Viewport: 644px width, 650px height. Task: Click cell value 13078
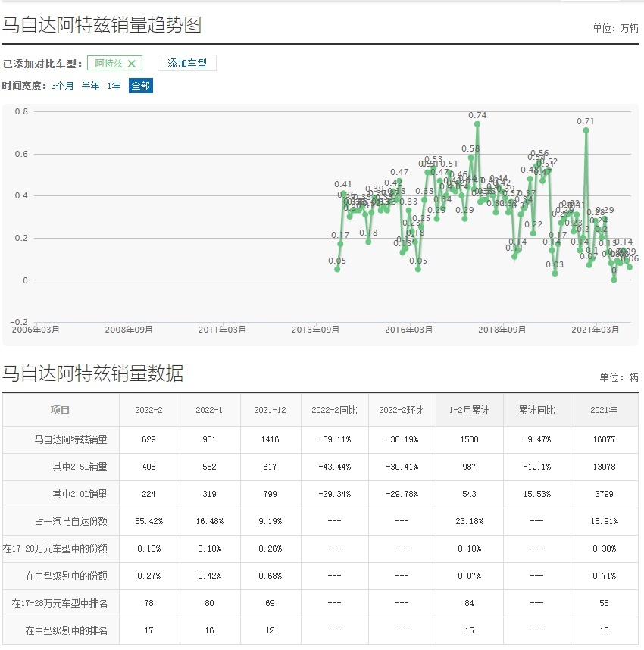point(604,467)
